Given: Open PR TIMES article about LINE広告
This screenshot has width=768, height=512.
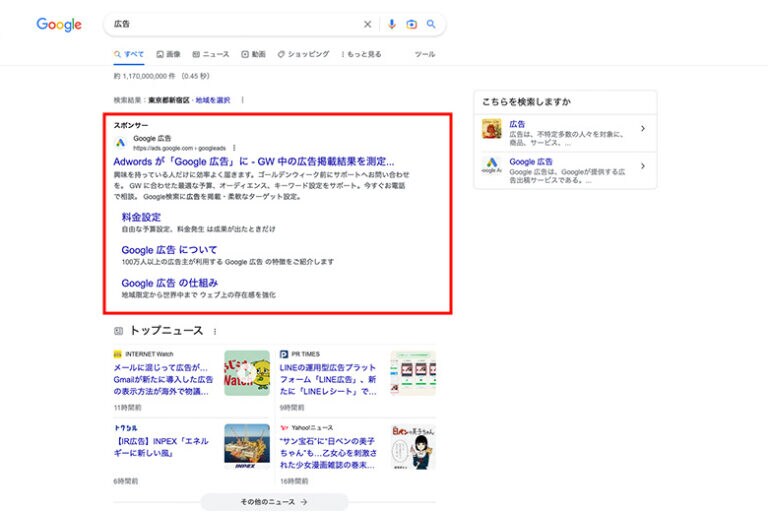Looking at the screenshot, I should (x=328, y=379).
